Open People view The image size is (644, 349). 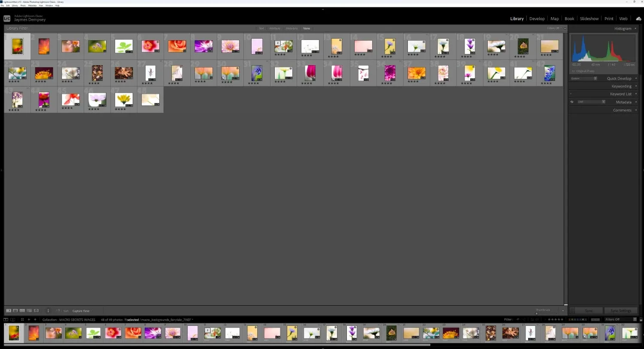36,310
